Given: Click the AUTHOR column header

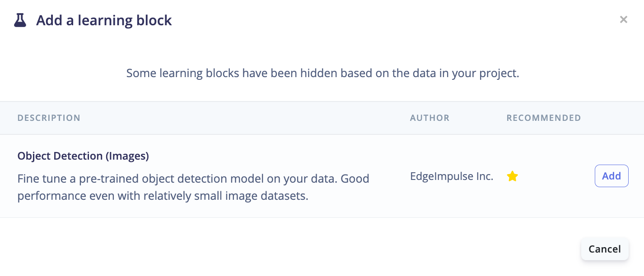Looking at the screenshot, I should pyautogui.click(x=429, y=118).
